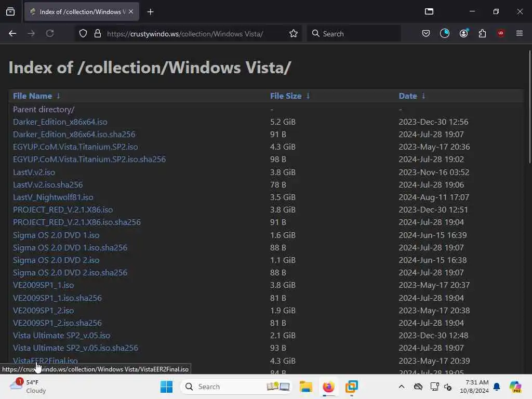Click the 5.2 GiB size cell

pos(283,122)
